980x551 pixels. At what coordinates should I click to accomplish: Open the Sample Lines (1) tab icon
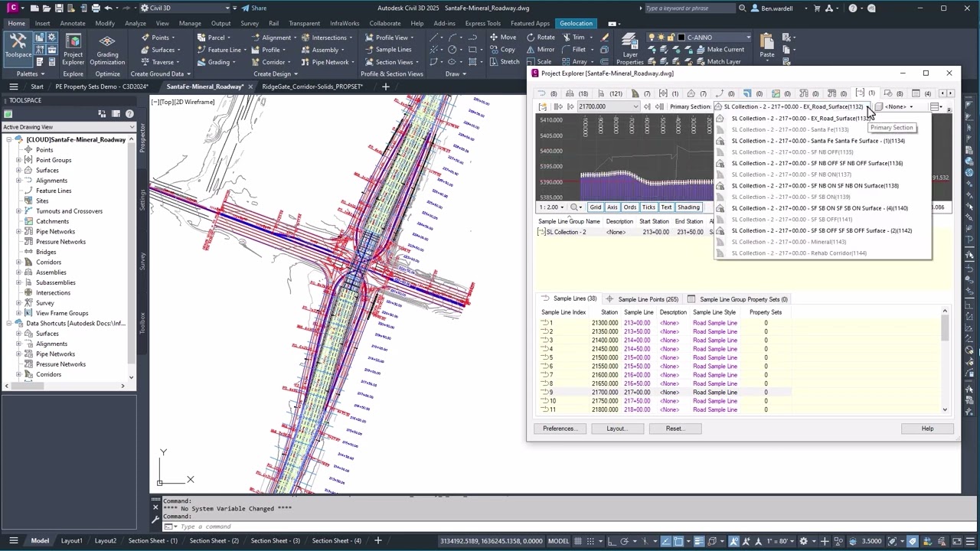coord(866,93)
